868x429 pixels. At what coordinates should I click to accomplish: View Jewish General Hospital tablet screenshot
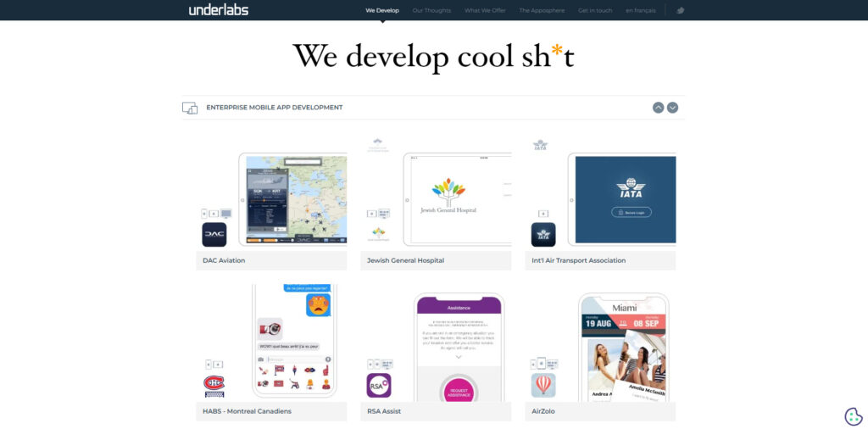tap(457, 199)
